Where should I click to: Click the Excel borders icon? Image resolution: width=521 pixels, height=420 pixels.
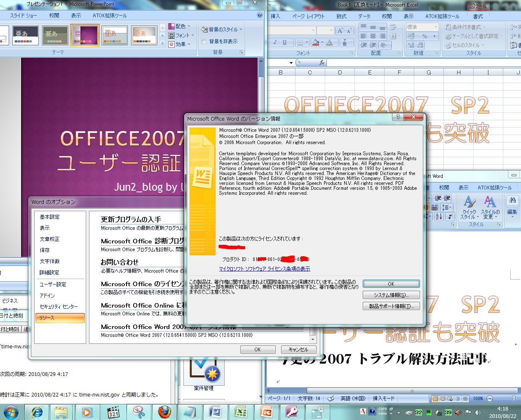(x=300, y=42)
